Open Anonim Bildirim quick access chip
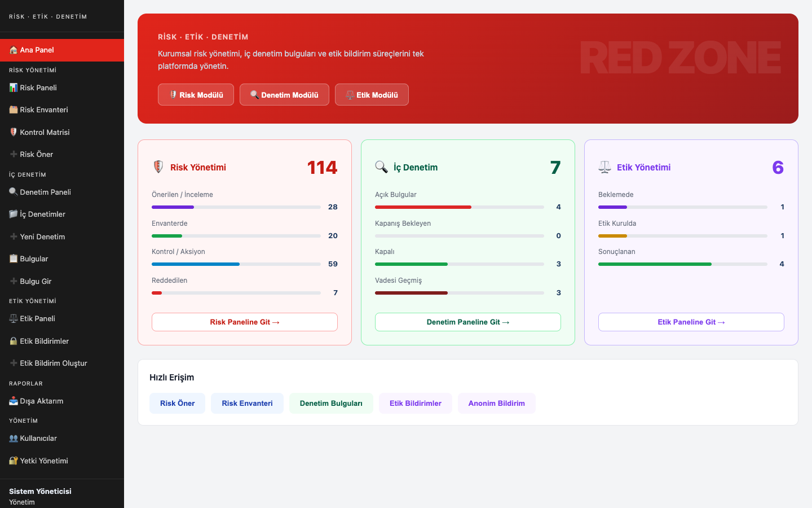This screenshot has width=812, height=508. [x=496, y=404]
